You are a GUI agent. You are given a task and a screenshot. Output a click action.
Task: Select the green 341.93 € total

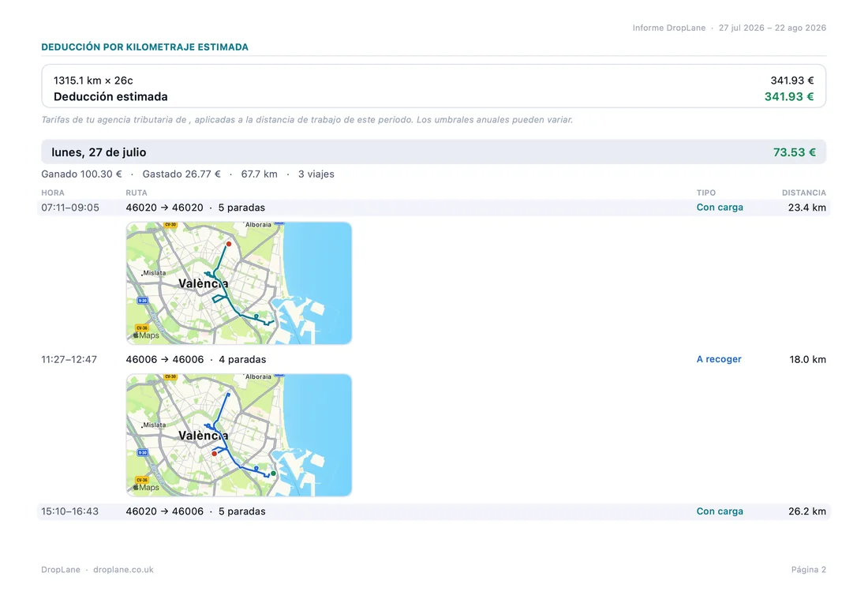tap(789, 96)
